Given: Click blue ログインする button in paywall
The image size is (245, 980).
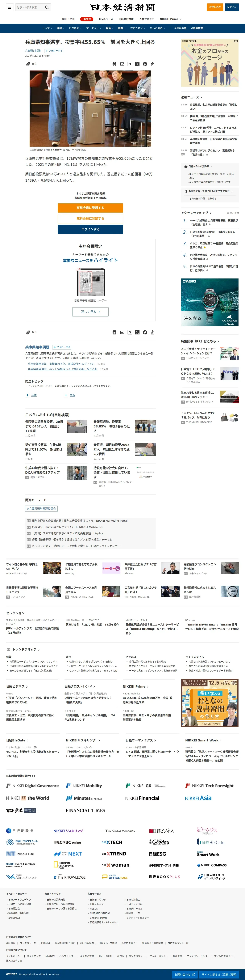Looking at the screenshot, I should click(x=90, y=229).
